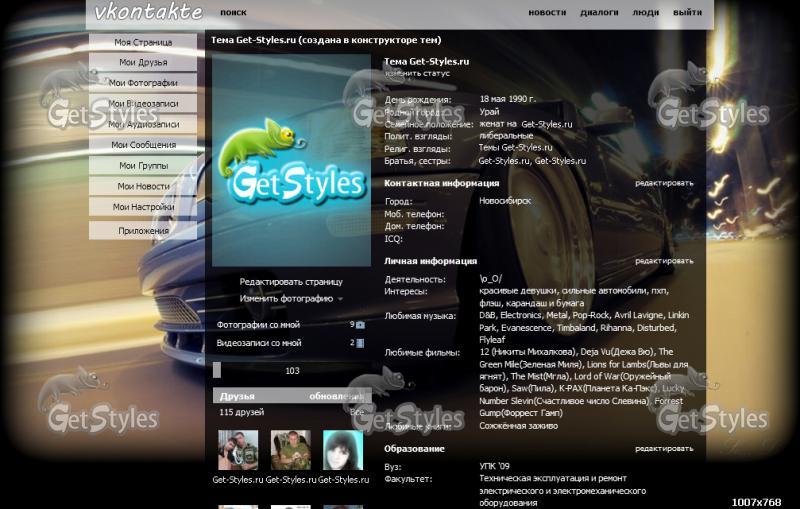Open Мои Фотографии in the sidebar
The image size is (800, 509).
tap(143, 83)
